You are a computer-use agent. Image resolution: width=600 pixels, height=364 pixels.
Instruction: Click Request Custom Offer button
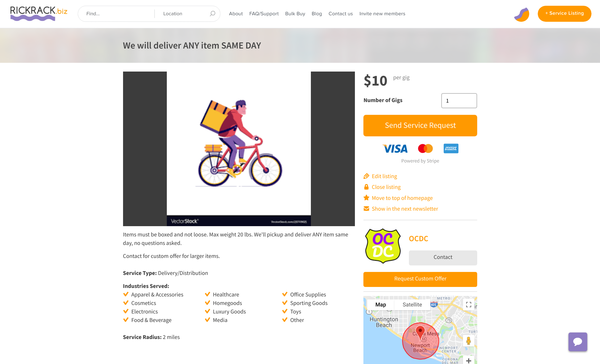[x=420, y=279]
